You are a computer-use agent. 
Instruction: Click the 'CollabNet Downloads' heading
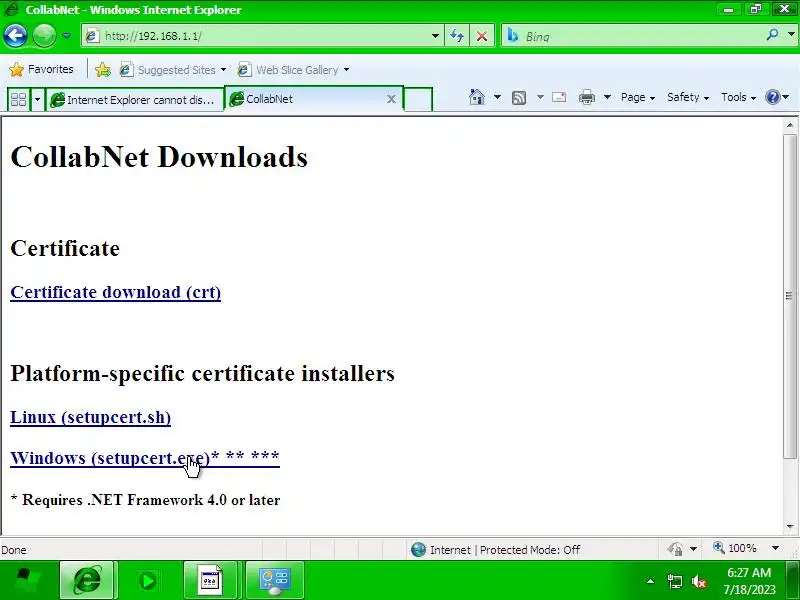tap(159, 157)
